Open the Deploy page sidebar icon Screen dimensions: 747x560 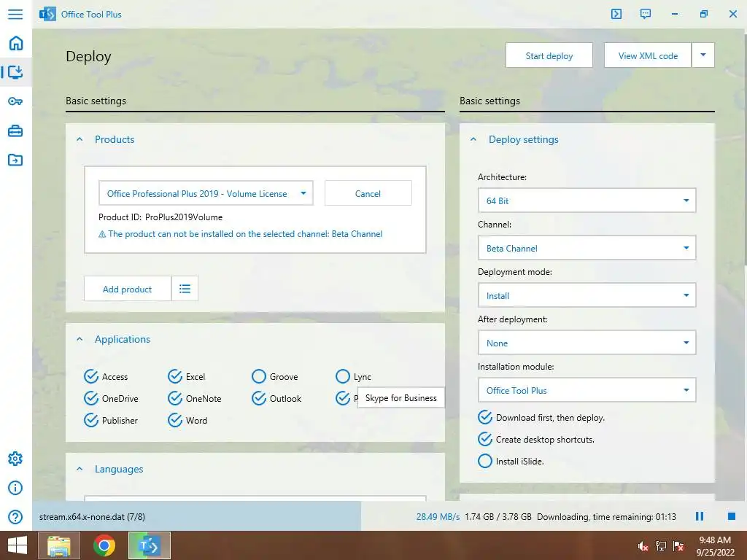pos(15,72)
